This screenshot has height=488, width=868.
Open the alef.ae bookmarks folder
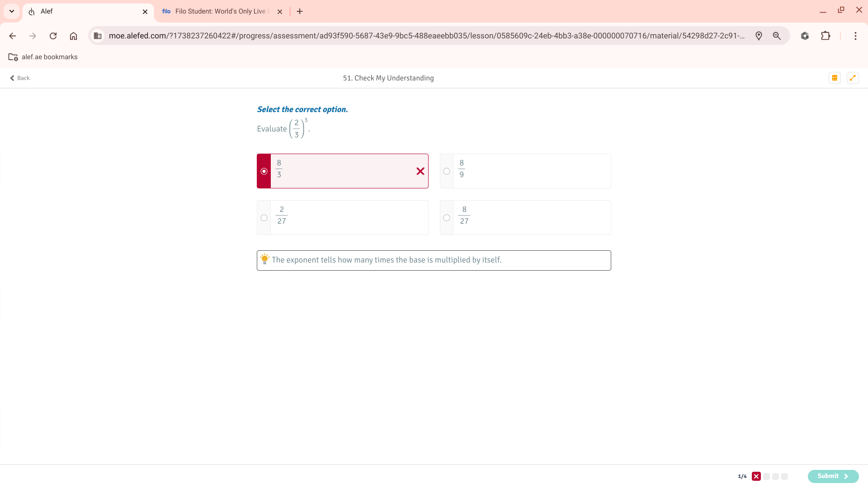tap(43, 57)
